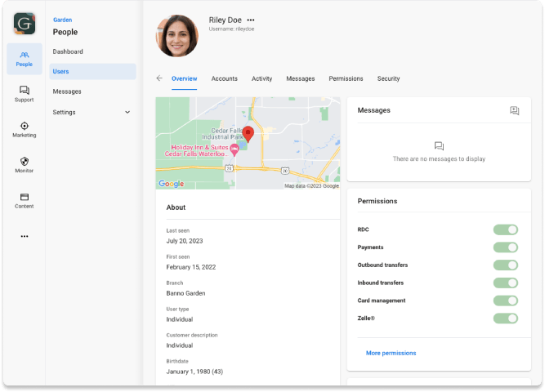Expand the Settings menu chevron
Image resolution: width=545 pixels, height=392 pixels.
127,112
